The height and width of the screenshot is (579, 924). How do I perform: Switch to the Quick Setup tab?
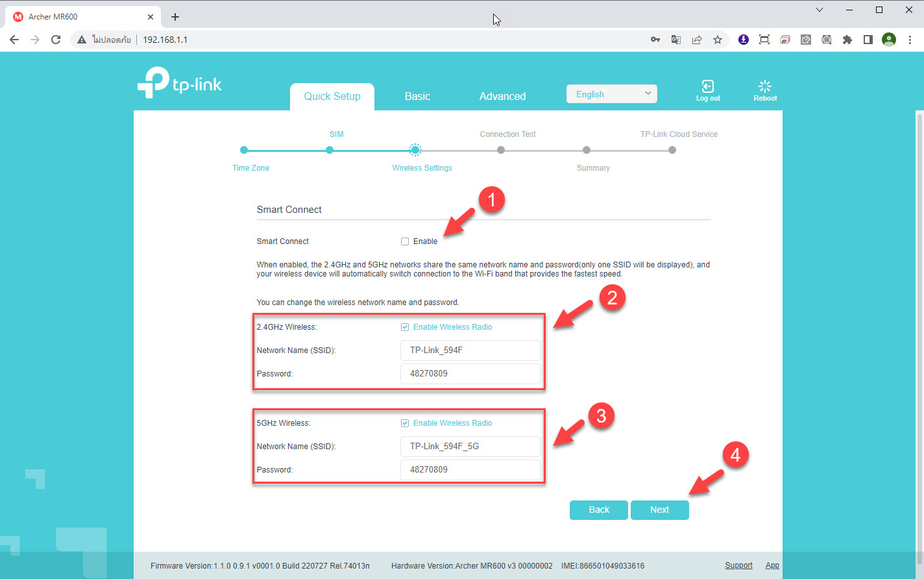[332, 96]
